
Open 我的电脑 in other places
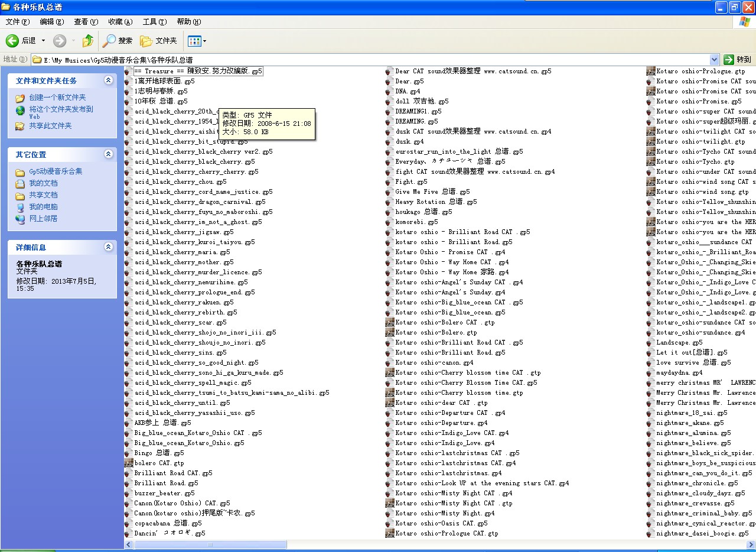pos(44,207)
